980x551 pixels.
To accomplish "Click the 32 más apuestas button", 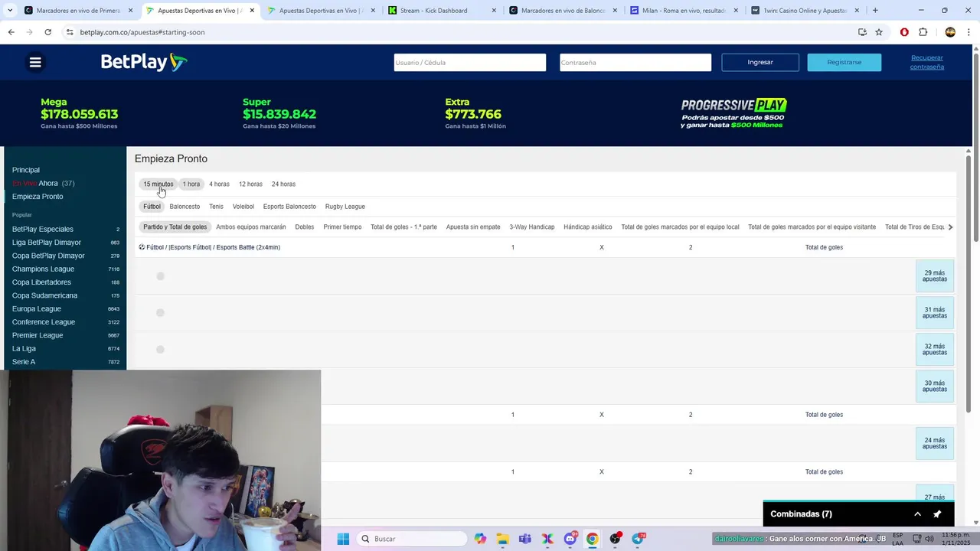I will (935, 350).
